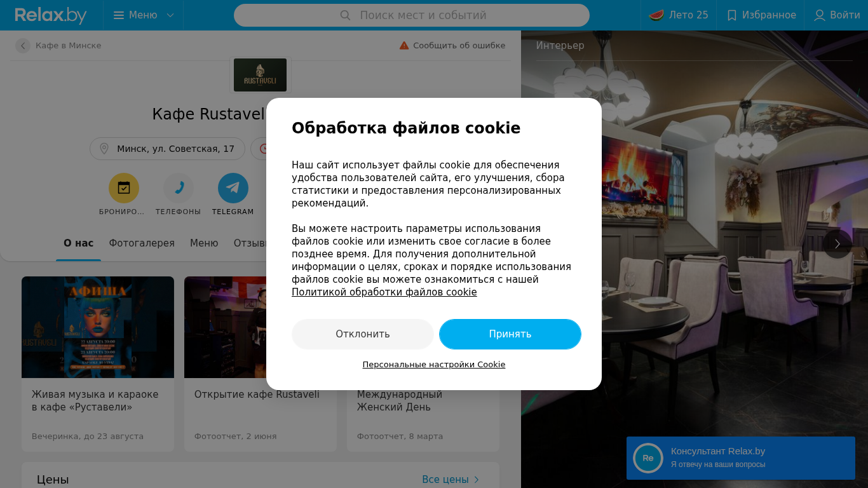Open the Консультант Relax.by chat widget

(x=741, y=458)
